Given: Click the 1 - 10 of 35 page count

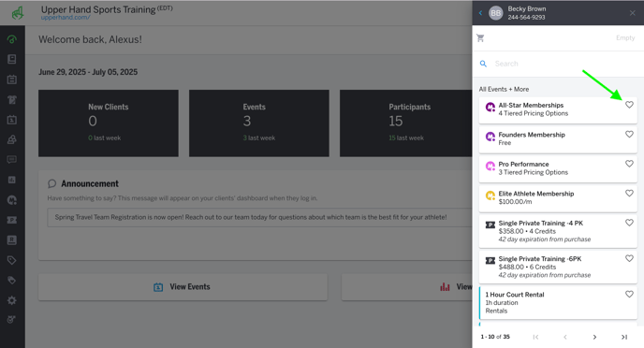Looking at the screenshot, I should pos(495,337).
